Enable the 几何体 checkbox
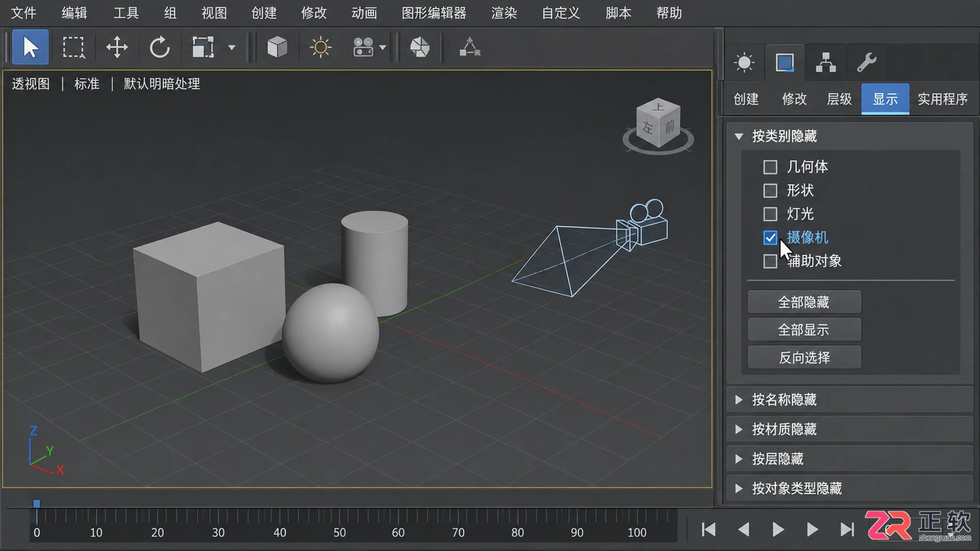Screen dimensions: 980x551 [x=770, y=167]
